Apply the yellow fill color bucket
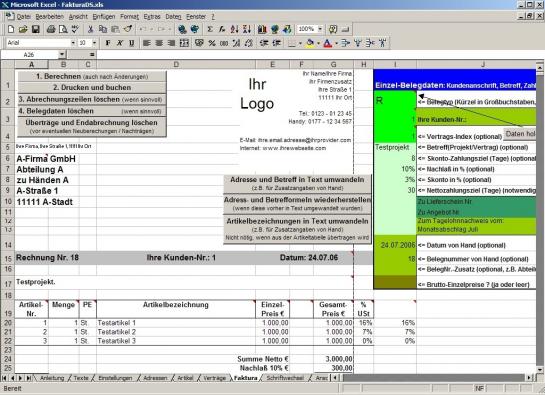The image size is (545, 395). coord(310,43)
